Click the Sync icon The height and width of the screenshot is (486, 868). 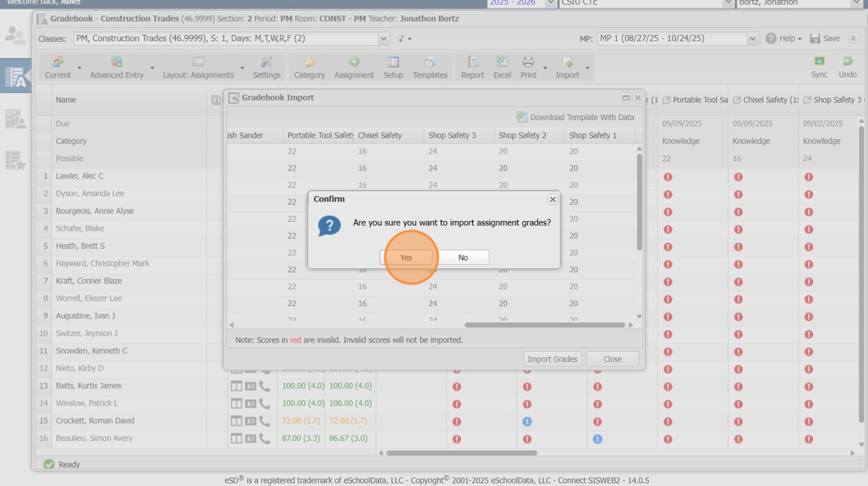click(818, 67)
